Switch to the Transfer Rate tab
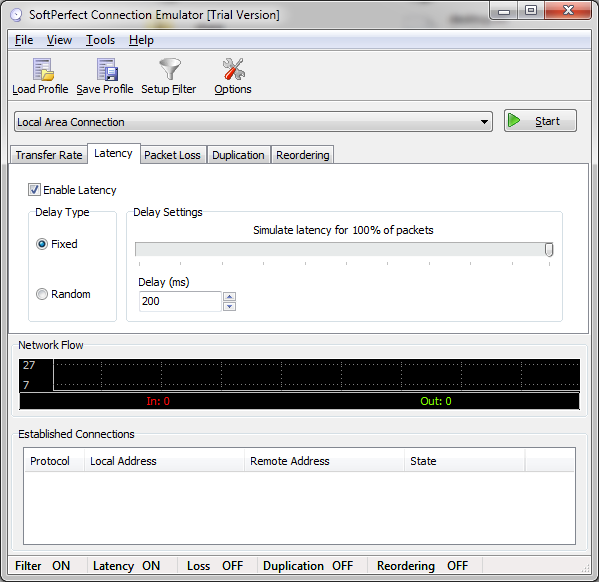The image size is (599, 582). (x=49, y=155)
